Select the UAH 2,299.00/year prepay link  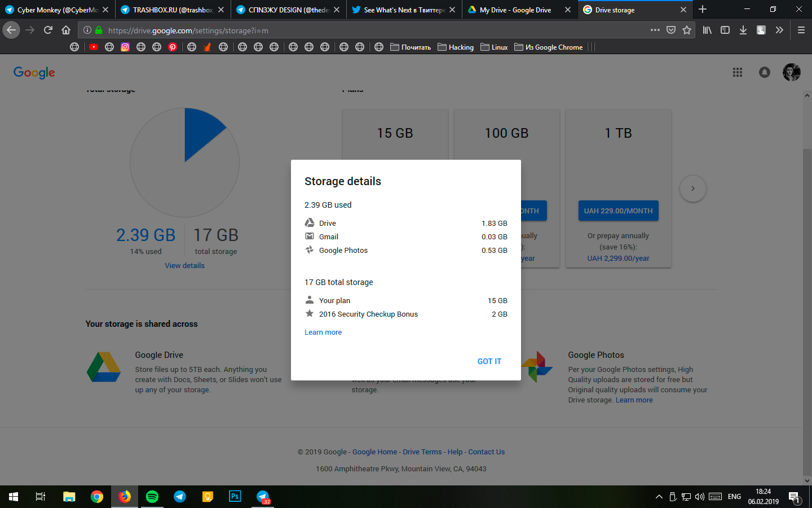pos(618,258)
